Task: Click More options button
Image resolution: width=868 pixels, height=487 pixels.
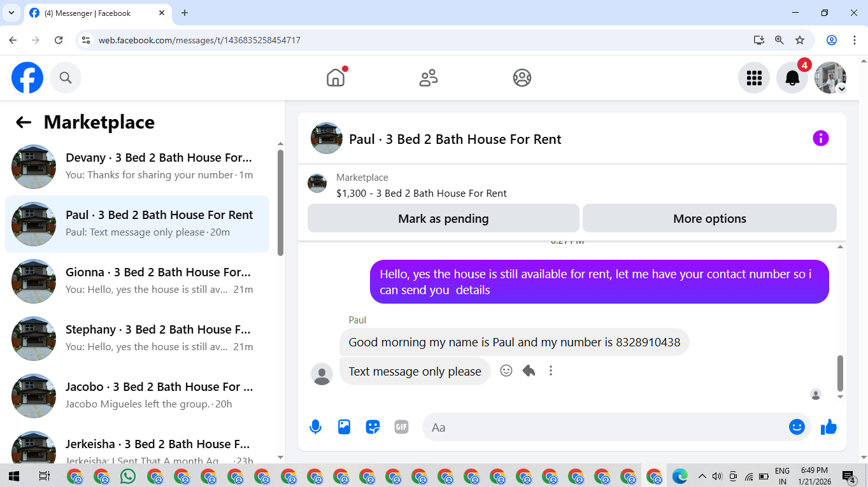Action: [709, 218]
